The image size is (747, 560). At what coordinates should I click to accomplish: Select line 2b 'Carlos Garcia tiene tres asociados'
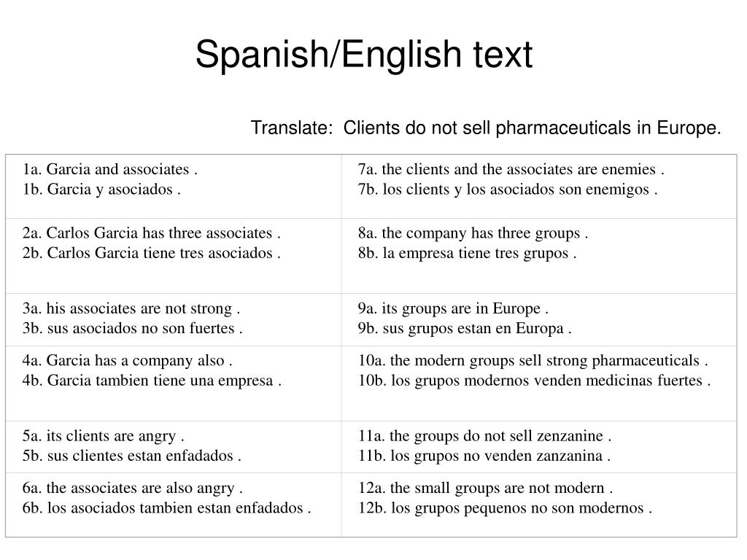(x=152, y=253)
